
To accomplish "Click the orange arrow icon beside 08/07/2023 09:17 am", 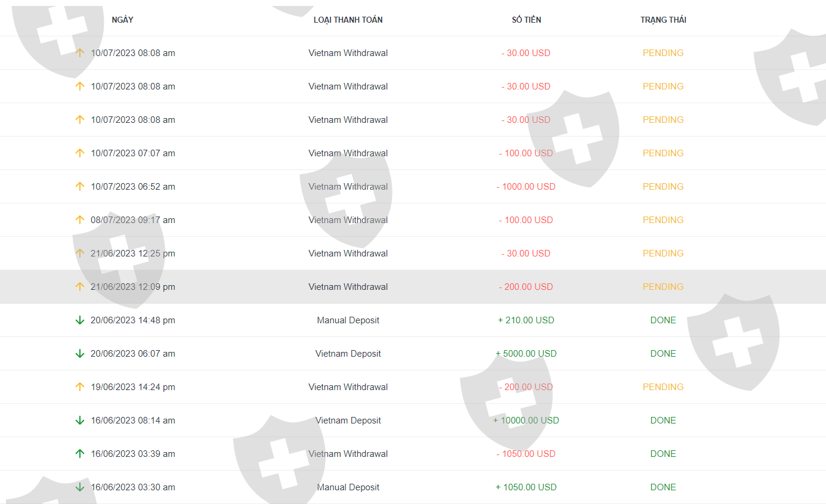I will [80, 220].
